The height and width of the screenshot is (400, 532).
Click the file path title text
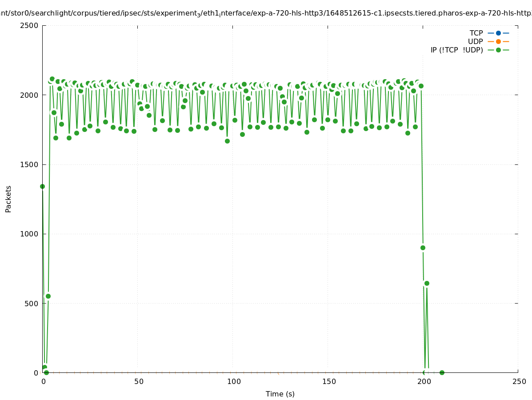266,13
